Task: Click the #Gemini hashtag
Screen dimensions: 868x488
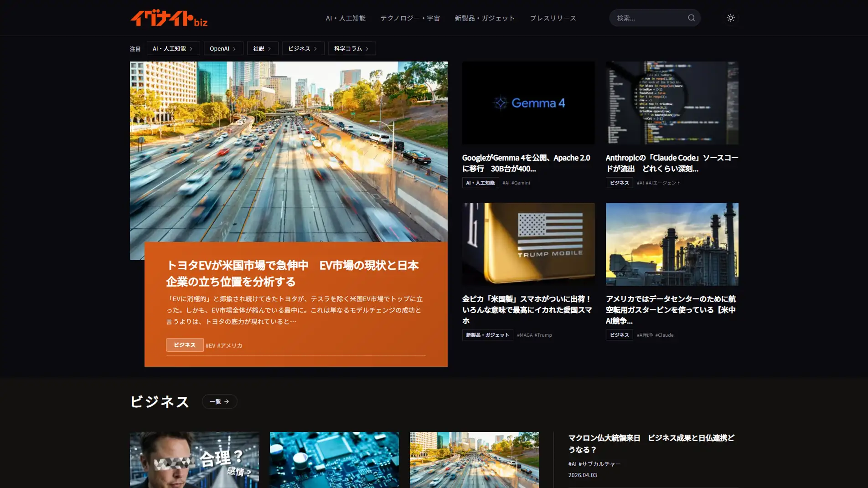Action: coord(521,183)
